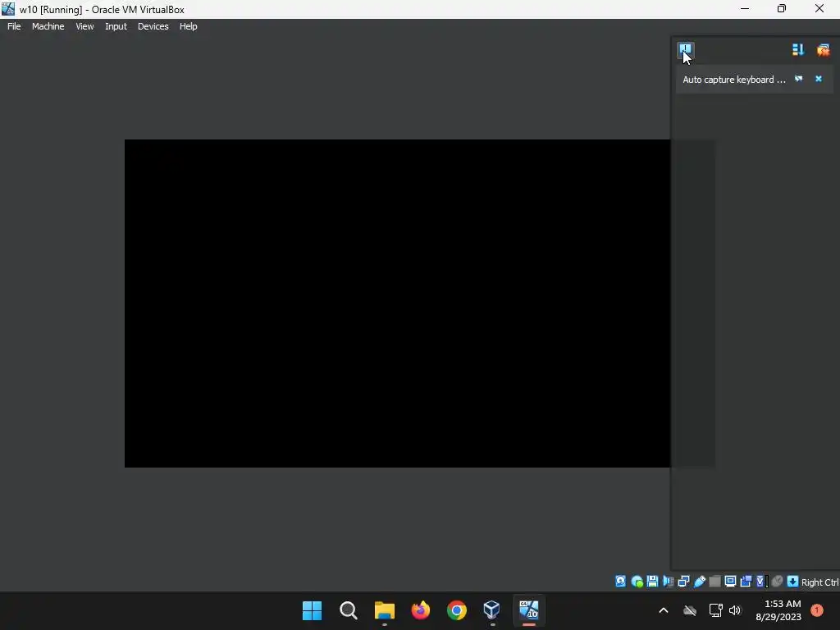The height and width of the screenshot is (630, 840).
Task: Launch Firefox from the taskbar
Action: (421, 610)
